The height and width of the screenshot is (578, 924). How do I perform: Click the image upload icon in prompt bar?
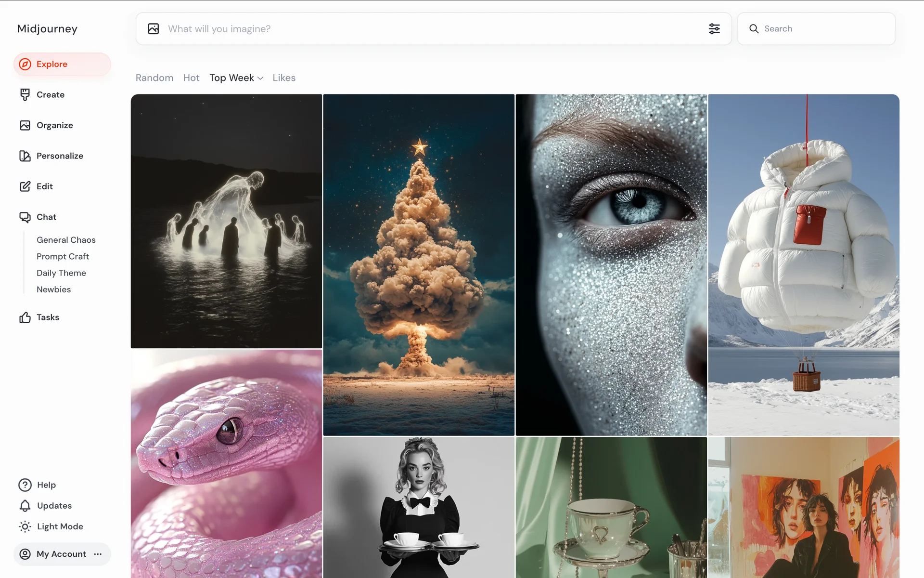[x=154, y=29]
